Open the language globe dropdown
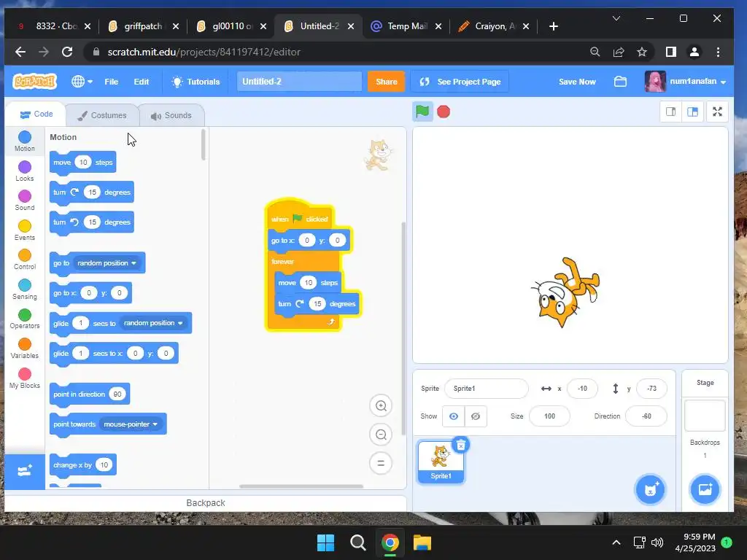 click(x=82, y=82)
